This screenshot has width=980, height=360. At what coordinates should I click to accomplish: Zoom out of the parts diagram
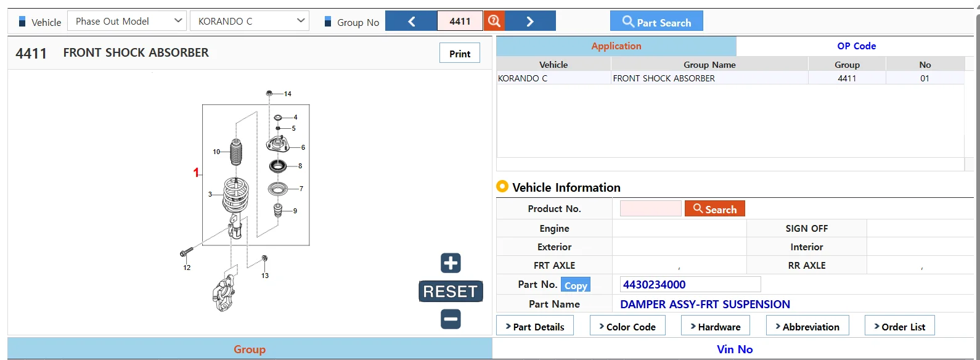click(451, 319)
